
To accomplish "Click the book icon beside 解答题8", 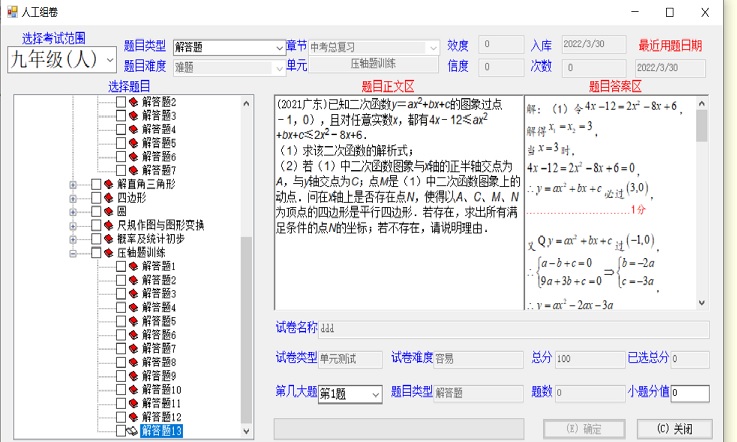I will point(133,362).
